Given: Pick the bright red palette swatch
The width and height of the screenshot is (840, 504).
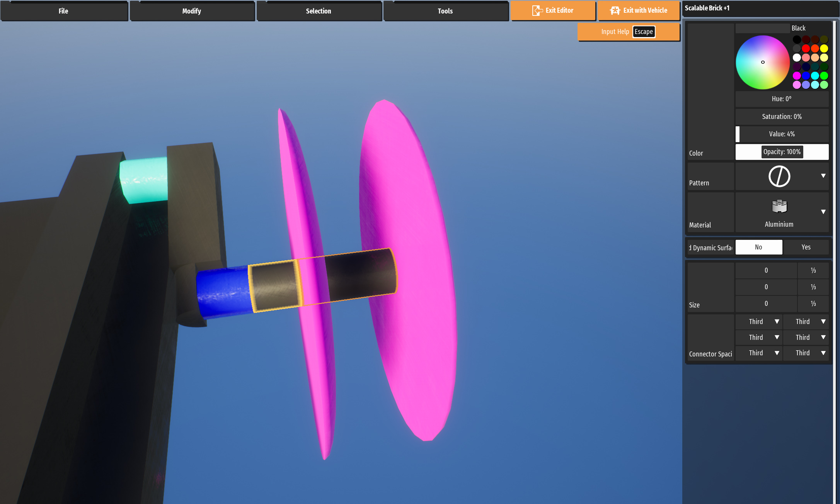Looking at the screenshot, I should [x=806, y=49].
